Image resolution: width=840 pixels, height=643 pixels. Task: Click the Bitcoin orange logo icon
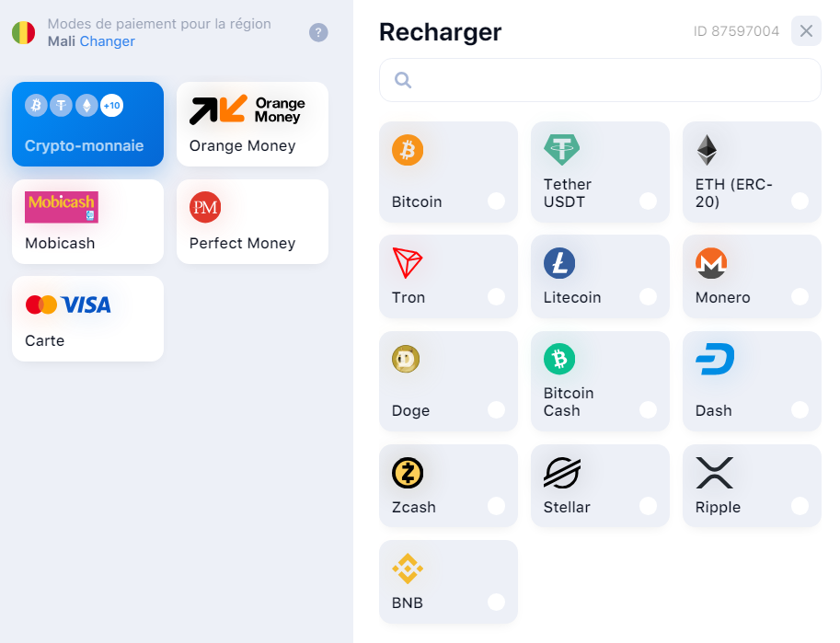tap(408, 150)
